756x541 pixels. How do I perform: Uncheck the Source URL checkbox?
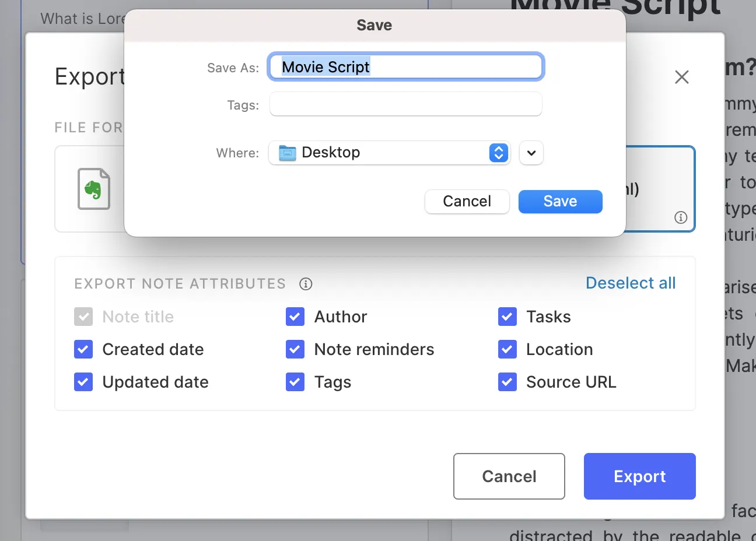point(508,382)
